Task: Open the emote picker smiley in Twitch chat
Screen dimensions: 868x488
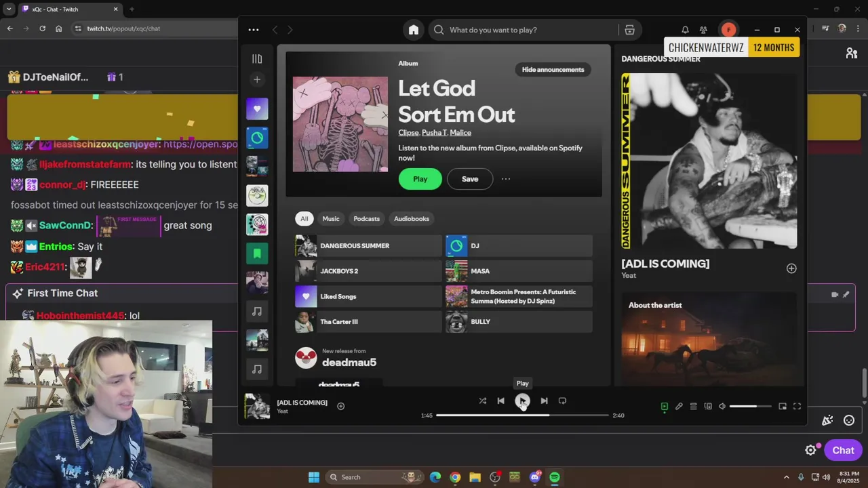Action: pyautogui.click(x=849, y=420)
